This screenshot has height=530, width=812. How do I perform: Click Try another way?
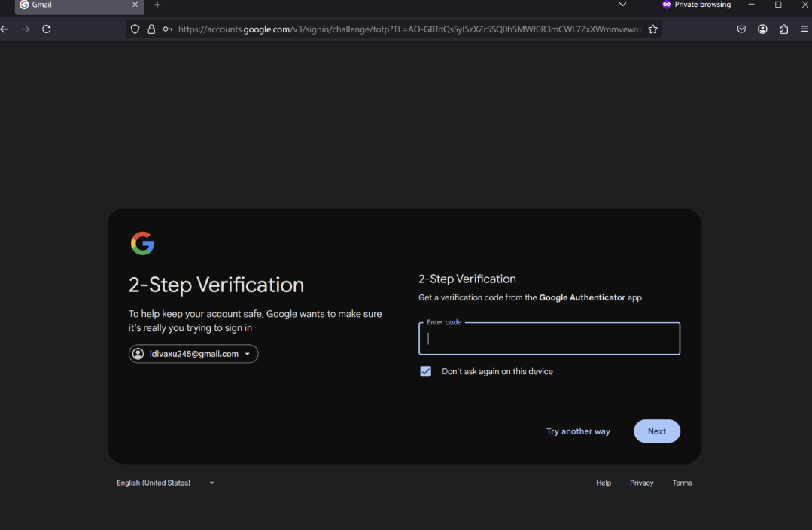(x=578, y=431)
